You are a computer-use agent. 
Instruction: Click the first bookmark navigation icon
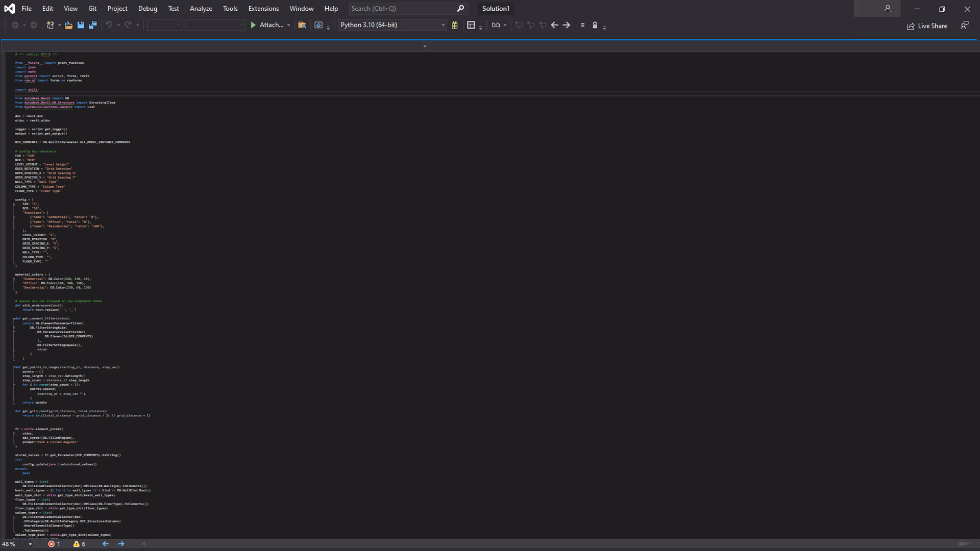(x=519, y=25)
